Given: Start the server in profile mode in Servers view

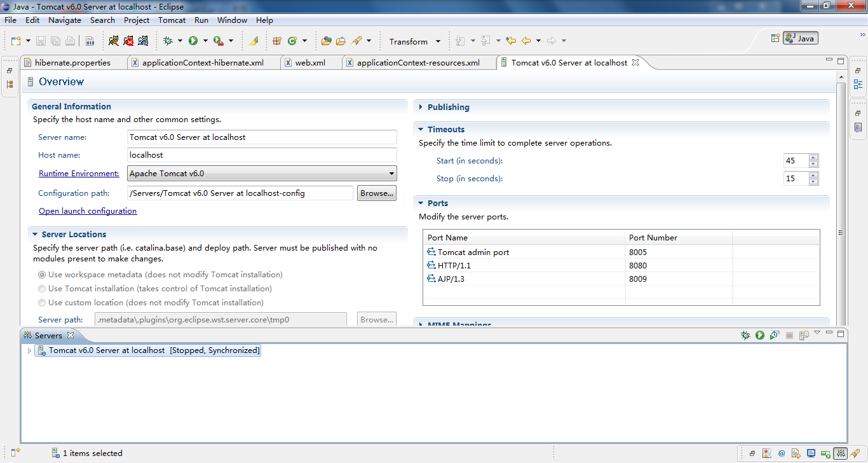Looking at the screenshot, I should point(775,335).
